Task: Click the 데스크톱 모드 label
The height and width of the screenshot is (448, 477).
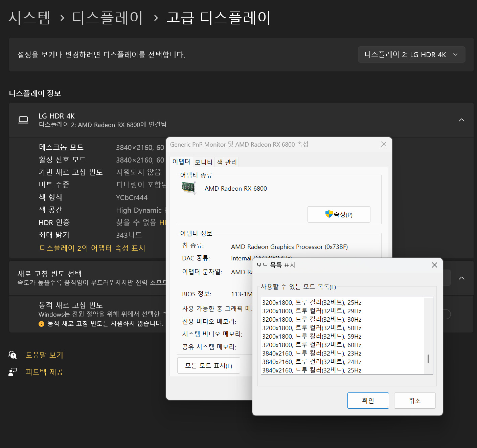Action: pyautogui.click(x=61, y=147)
